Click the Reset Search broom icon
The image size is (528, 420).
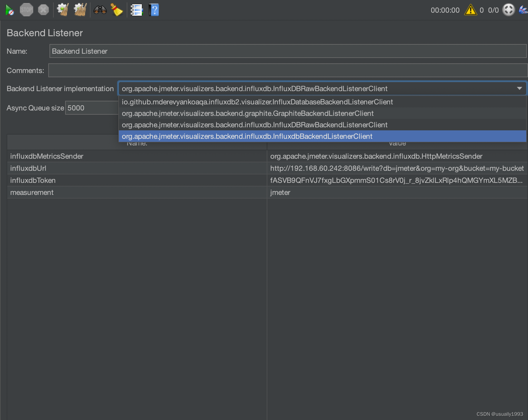(x=116, y=10)
